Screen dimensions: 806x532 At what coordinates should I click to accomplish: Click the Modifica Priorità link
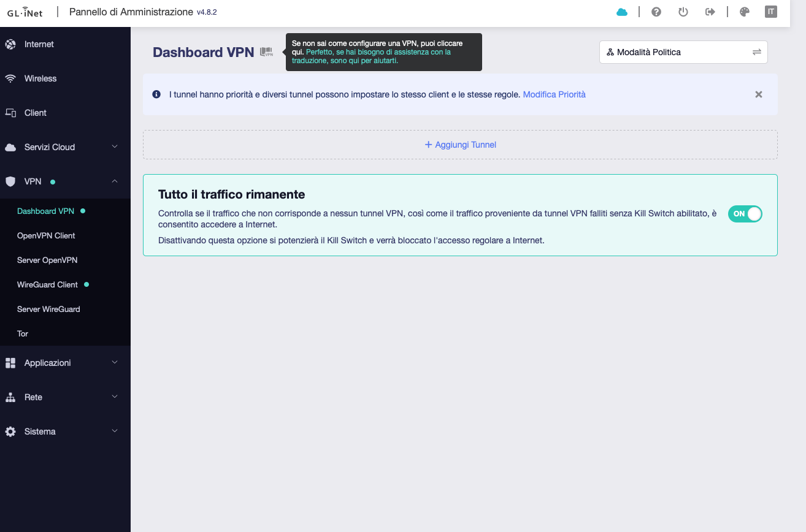pyautogui.click(x=554, y=94)
